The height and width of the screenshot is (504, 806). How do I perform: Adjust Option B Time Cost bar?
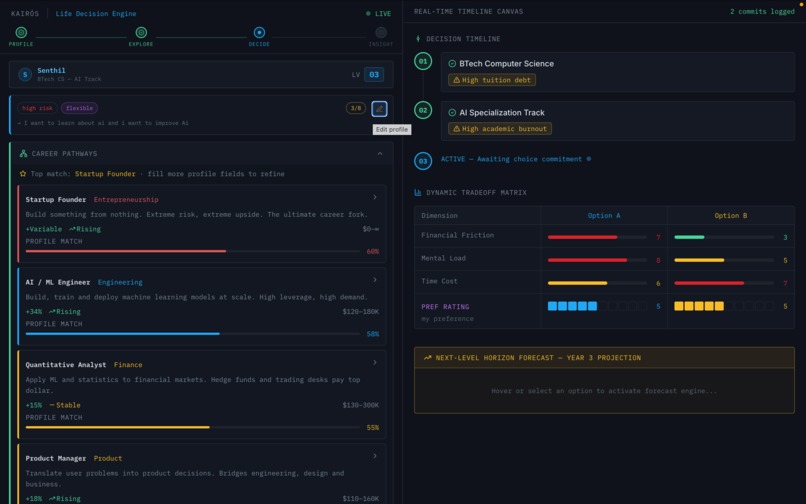click(x=724, y=283)
